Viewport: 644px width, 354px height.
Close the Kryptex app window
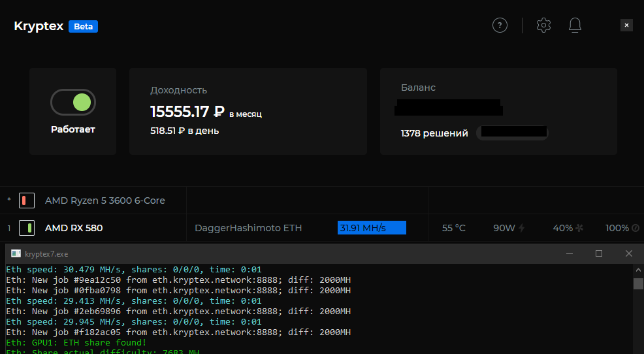pos(626,25)
